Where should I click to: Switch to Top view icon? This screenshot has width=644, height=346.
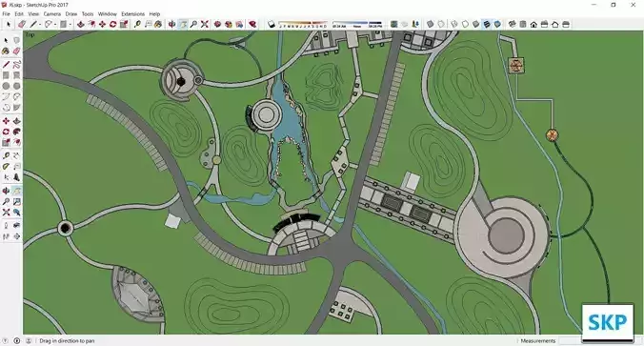(x=523, y=25)
